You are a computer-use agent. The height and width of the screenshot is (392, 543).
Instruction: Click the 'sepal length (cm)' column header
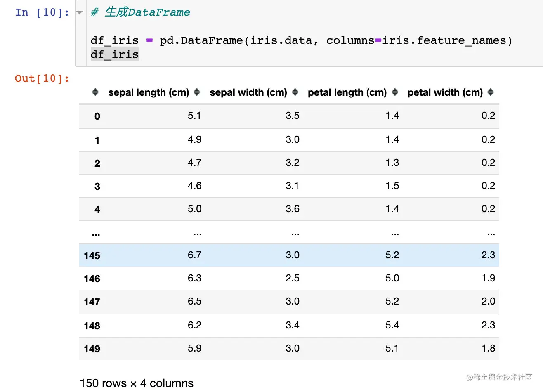tap(149, 92)
